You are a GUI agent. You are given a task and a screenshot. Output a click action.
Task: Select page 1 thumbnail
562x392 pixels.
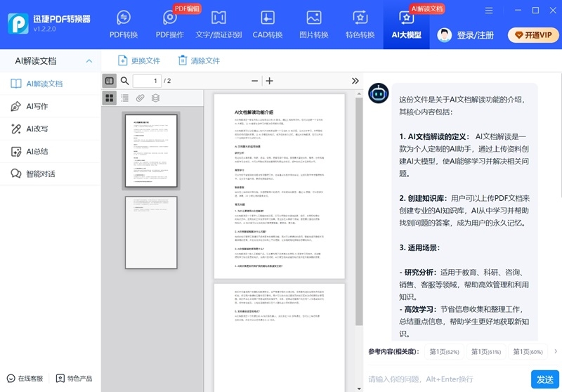[x=151, y=150]
